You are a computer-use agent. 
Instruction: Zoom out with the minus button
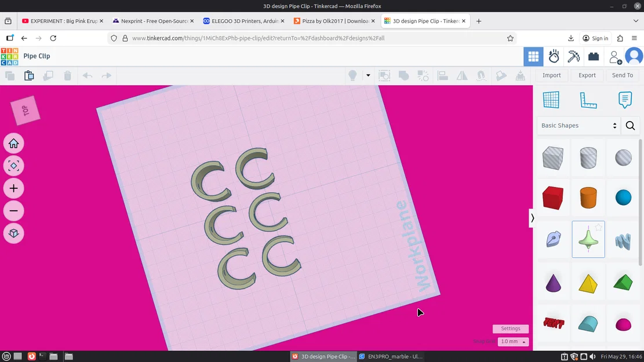tap(13, 211)
